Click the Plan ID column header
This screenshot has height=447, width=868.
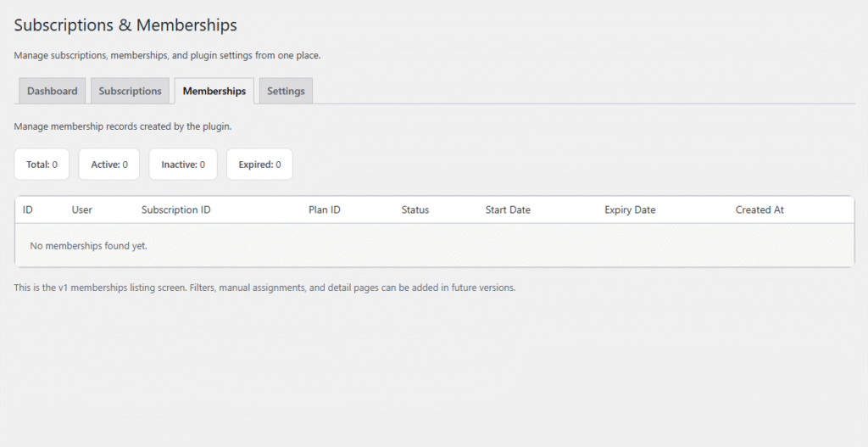tap(325, 210)
